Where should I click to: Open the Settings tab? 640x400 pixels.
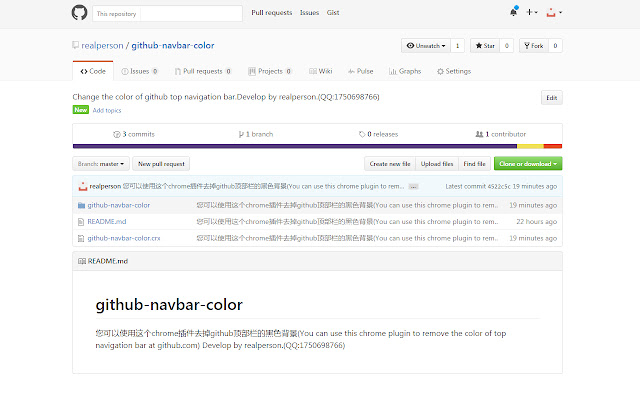tap(454, 71)
